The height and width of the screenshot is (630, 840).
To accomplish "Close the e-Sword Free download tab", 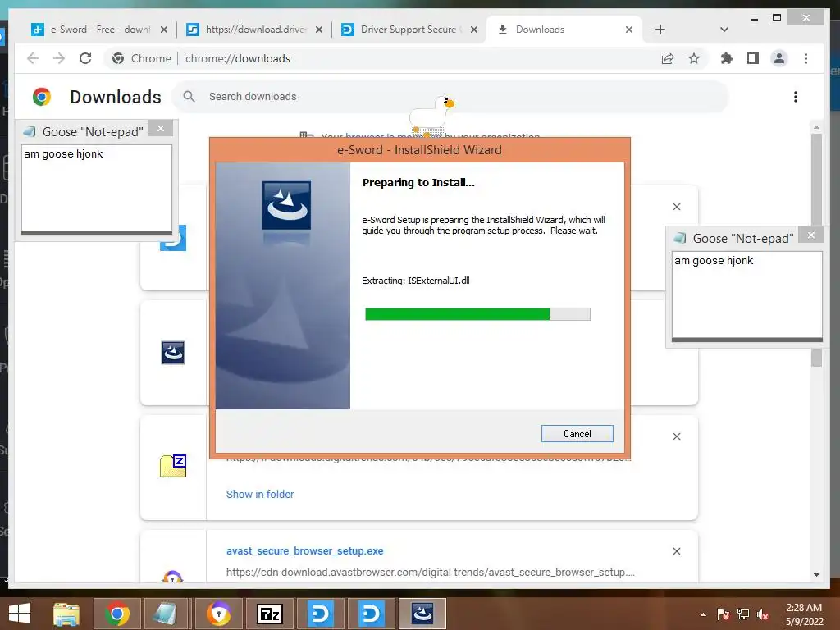I will tap(164, 30).
